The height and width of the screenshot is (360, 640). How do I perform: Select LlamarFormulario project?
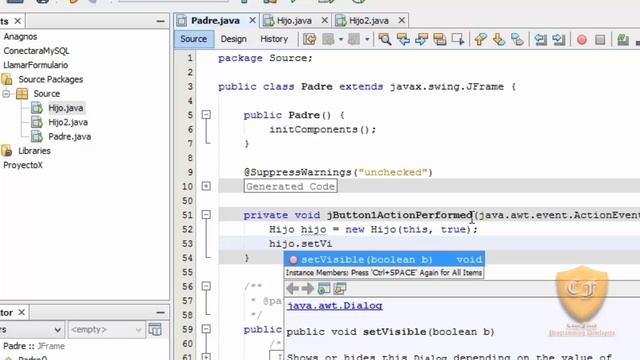pos(35,65)
